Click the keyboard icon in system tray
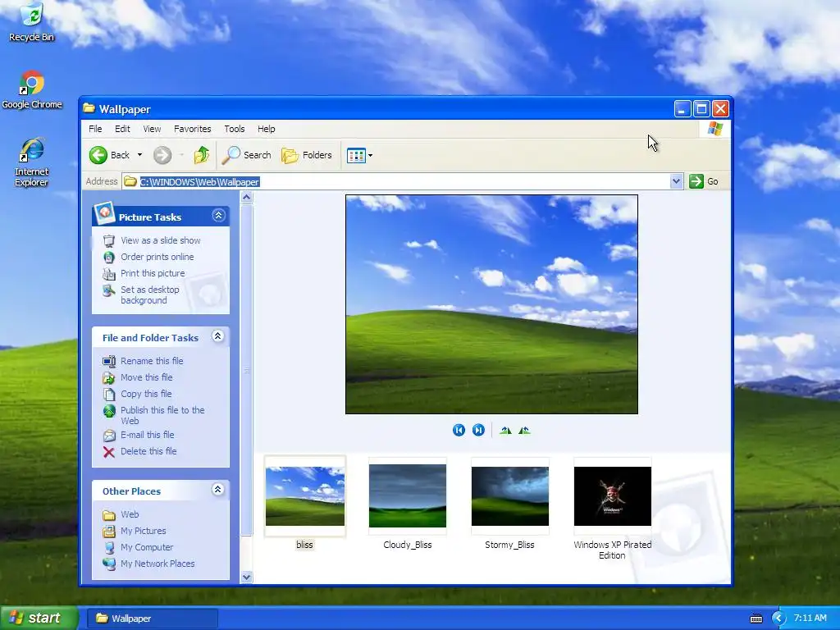Viewport: 840px width, 630px height. coord(756,619)
